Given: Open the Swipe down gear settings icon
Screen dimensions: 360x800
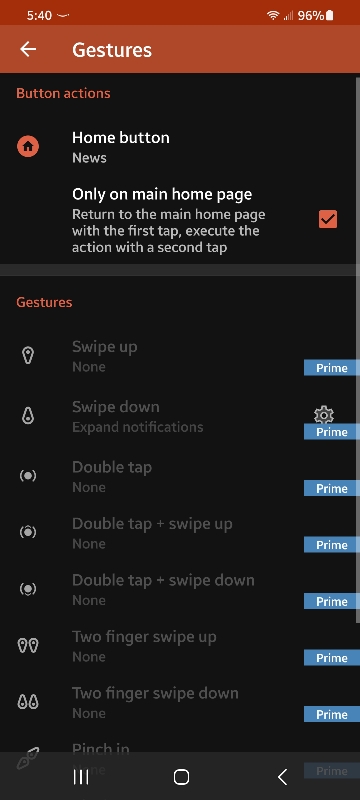Looking at the screenshot, I should pos(324,415).
